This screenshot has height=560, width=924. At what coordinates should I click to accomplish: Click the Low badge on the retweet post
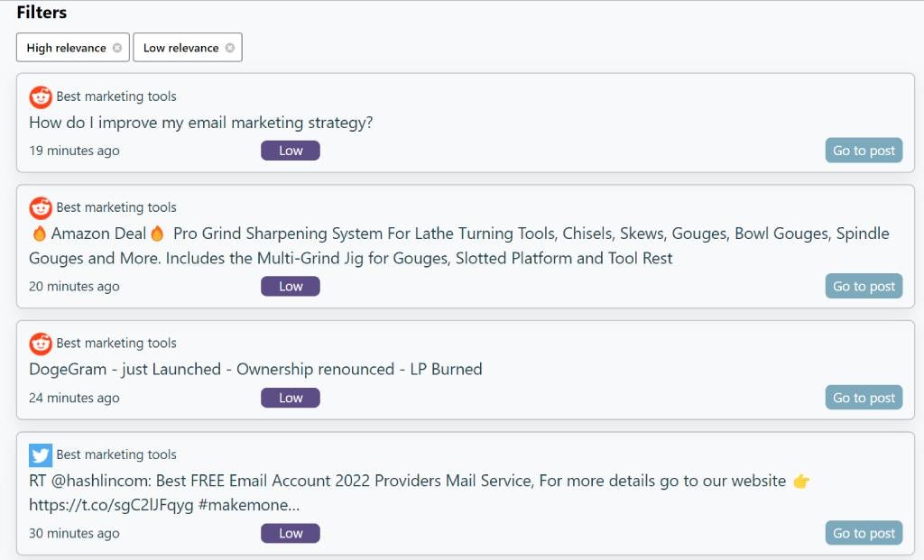point(290,532)
